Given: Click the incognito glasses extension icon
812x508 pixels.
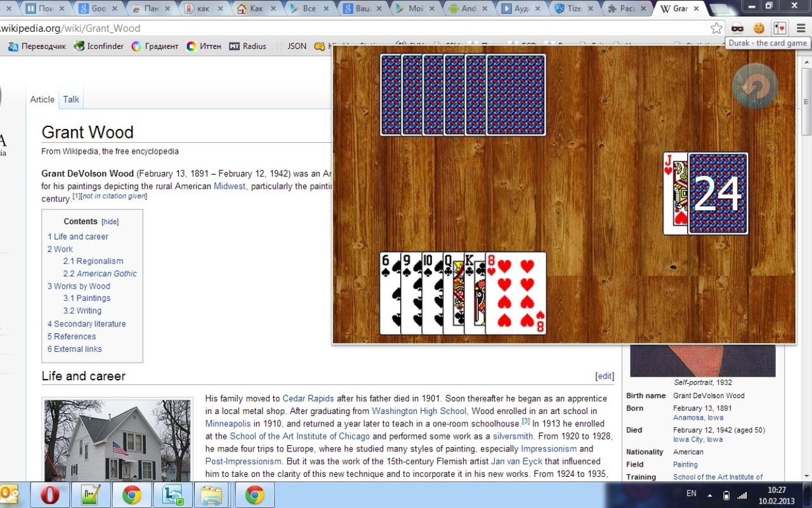Looking at the screenshot, I should coord(737,29).
